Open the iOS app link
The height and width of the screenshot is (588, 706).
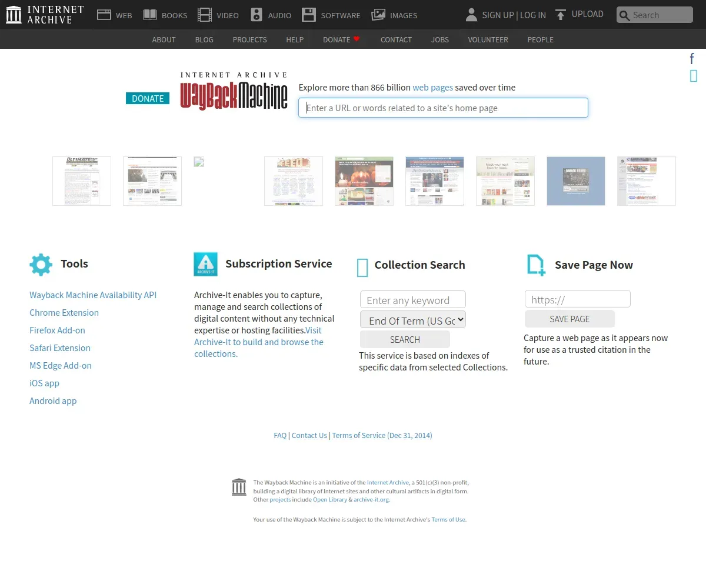coord(44,383)
